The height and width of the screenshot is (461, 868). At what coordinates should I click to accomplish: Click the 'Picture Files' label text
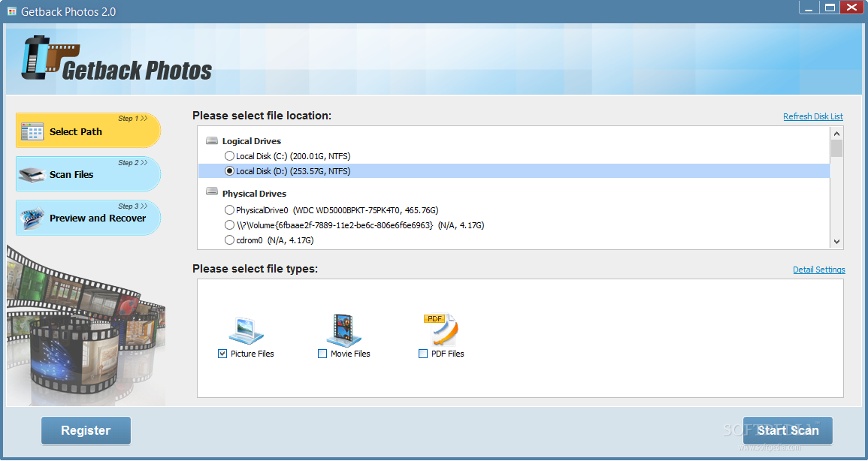tap(253, 354)
